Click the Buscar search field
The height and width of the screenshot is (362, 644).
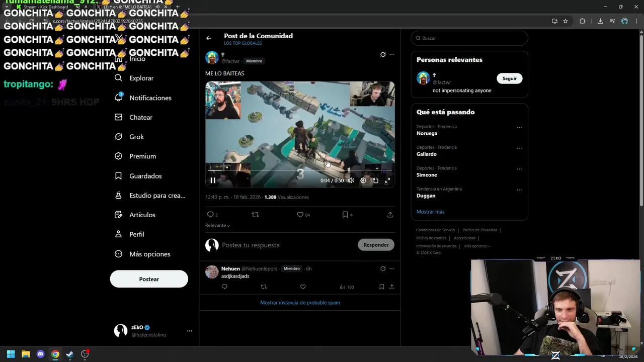pos(469,38)
